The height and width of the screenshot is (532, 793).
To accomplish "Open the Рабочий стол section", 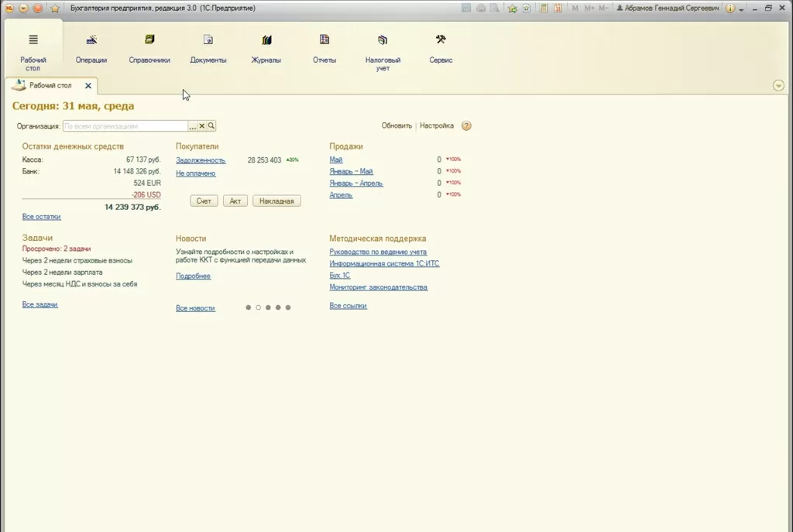I will tap(33, 51).
